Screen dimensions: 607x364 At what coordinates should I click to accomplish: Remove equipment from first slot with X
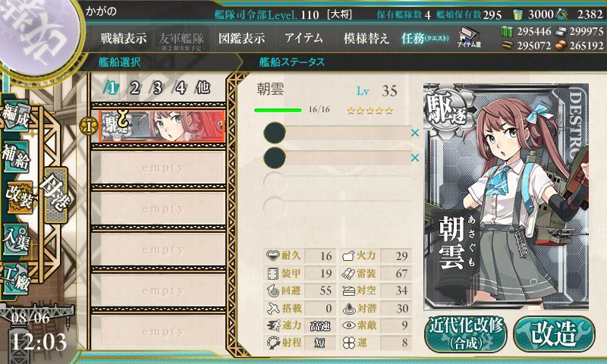click(415, 133)
